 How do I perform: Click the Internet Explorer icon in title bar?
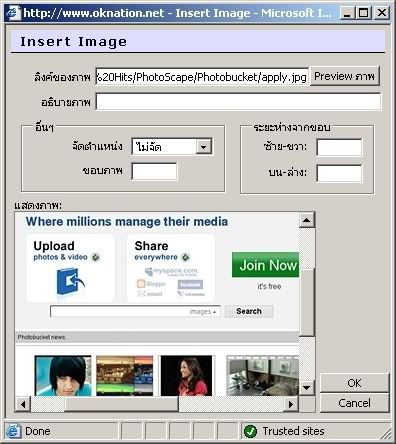click(x=13, y=13)
